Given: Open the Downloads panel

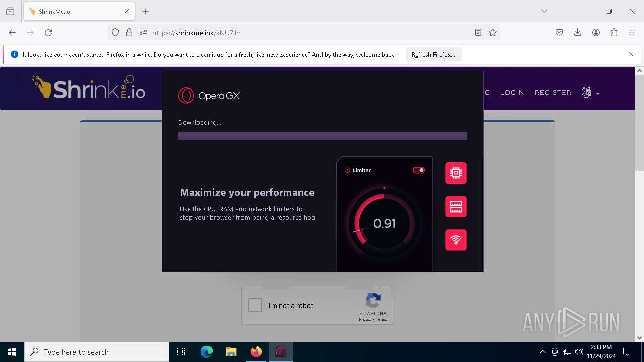Looking at the screenshot, I should pos(578,32).
